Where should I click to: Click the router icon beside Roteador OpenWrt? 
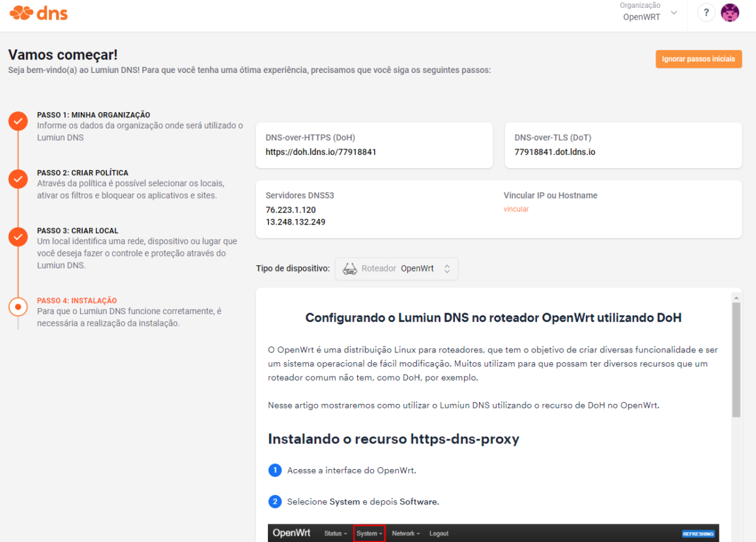point(349,268)
